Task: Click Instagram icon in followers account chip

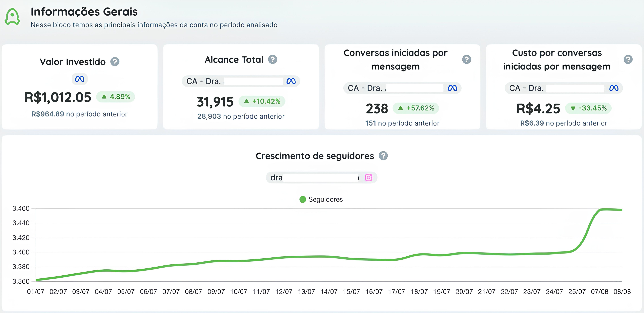Action: pos(369,177)
